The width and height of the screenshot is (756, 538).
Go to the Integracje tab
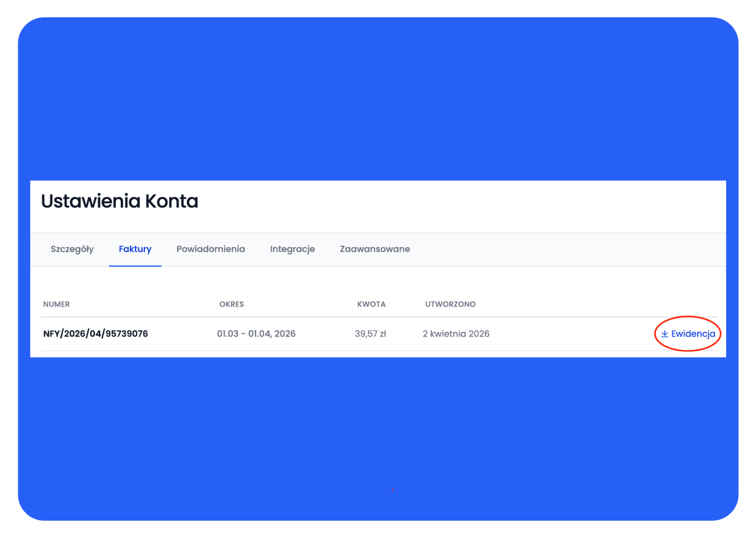tap(292, 249)
